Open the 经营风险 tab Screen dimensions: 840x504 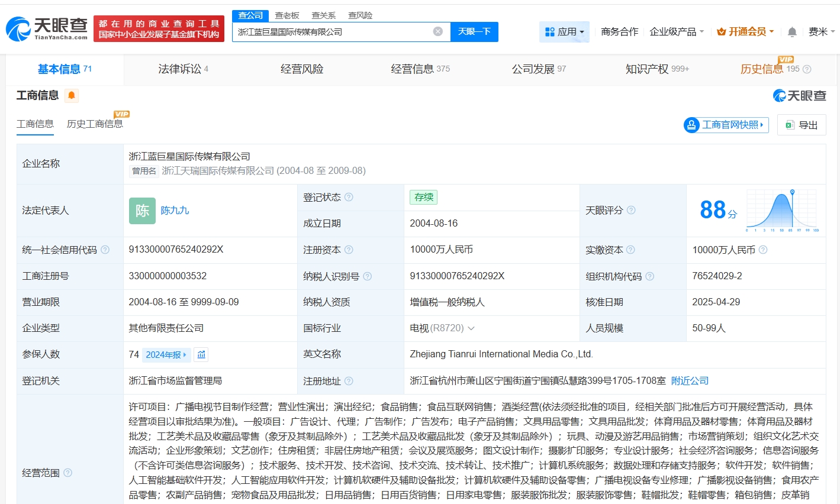302,69
